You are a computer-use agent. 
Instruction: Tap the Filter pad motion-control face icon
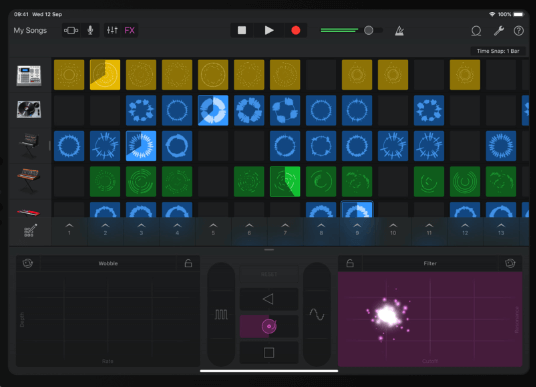[x=510, y=263]
